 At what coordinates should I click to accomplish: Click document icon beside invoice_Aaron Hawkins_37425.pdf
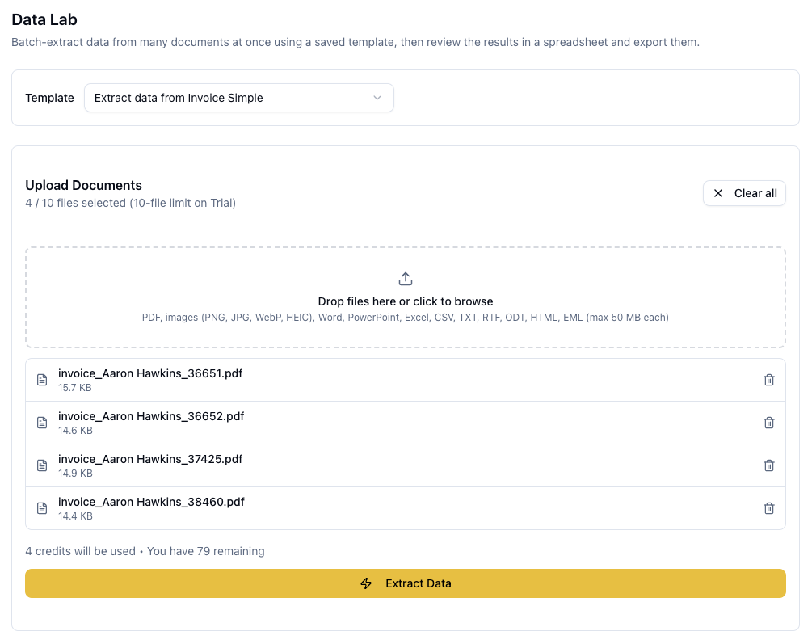42,465
